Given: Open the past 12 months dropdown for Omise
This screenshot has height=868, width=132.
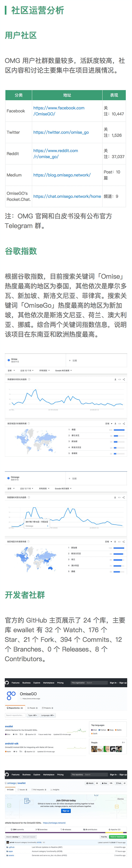Looking at the screenshot, I should (27, 371).
